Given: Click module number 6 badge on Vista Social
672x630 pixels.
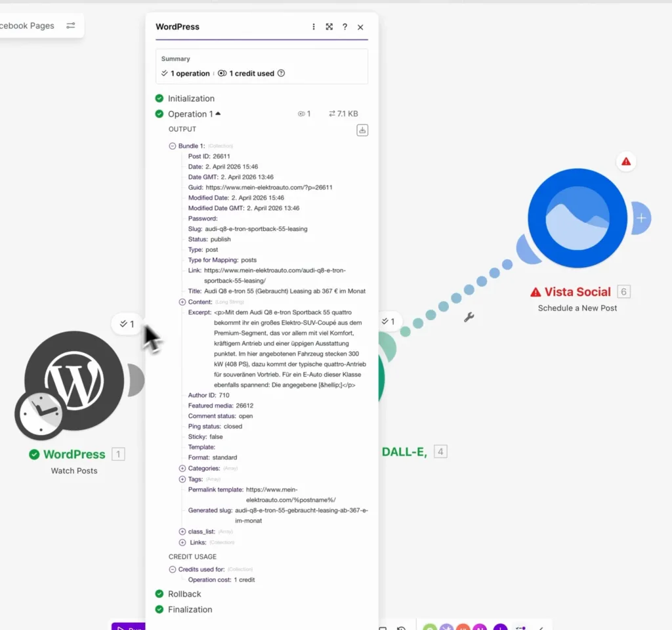Looking at the screenshot, I should pos(623,292).
